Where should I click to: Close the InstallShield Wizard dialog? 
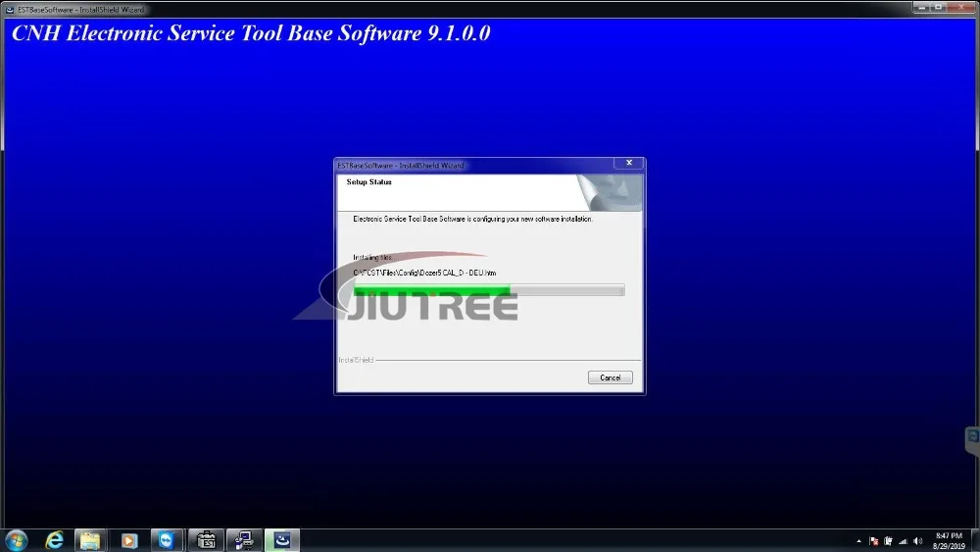629,163
